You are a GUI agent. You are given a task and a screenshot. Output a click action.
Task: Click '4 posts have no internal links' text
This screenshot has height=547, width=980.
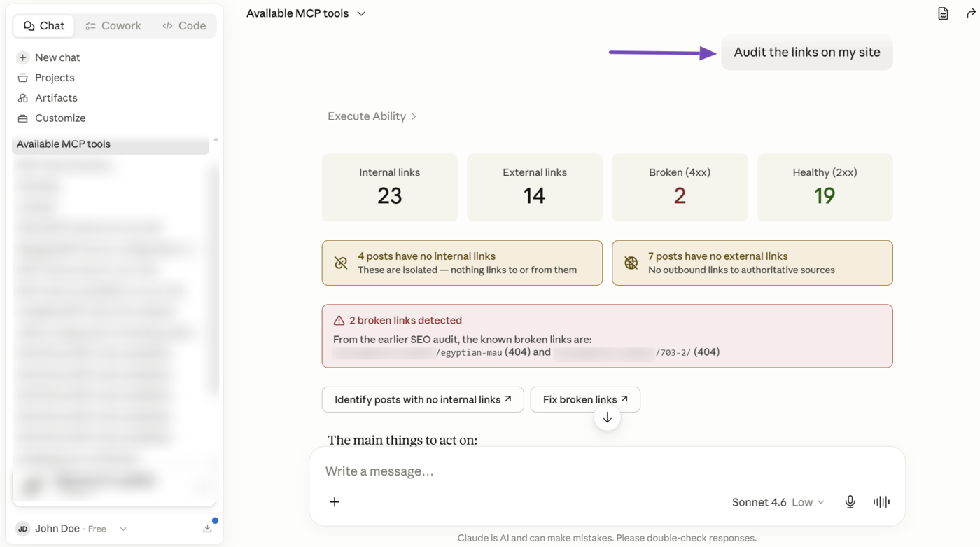click(x=426, y=256)
